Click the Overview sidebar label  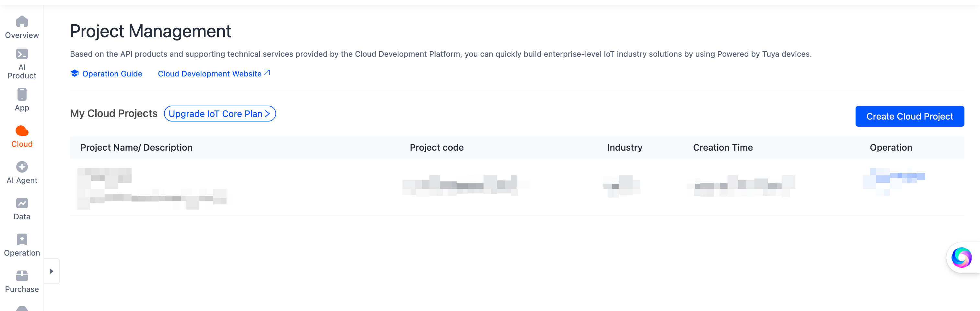[22, 35]
